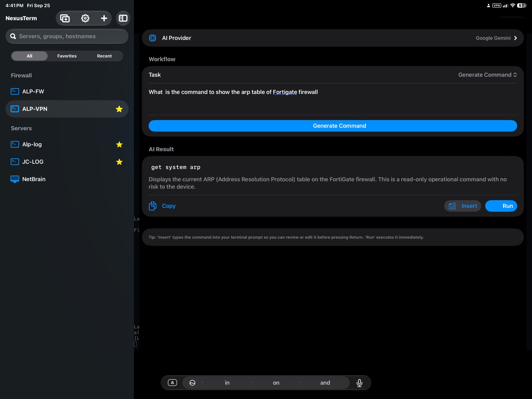The height and width of the screenshot is (399, 532).
Task: Add a new server with plus icon
Action: click(104, 18)
